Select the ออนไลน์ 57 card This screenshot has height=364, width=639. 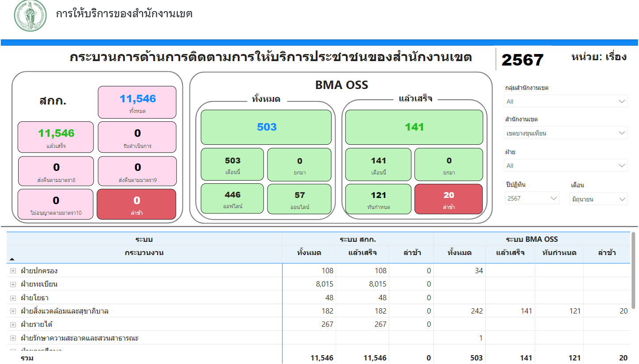(299, 199)
